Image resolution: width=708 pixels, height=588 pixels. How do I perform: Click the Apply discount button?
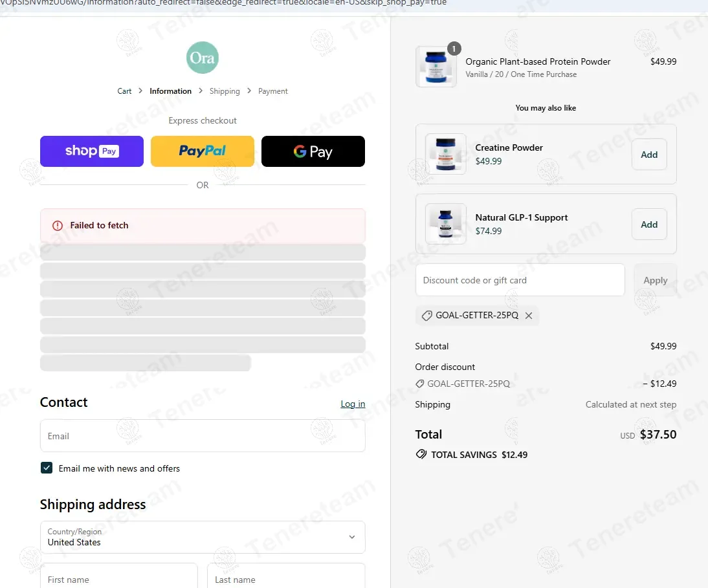655,280
